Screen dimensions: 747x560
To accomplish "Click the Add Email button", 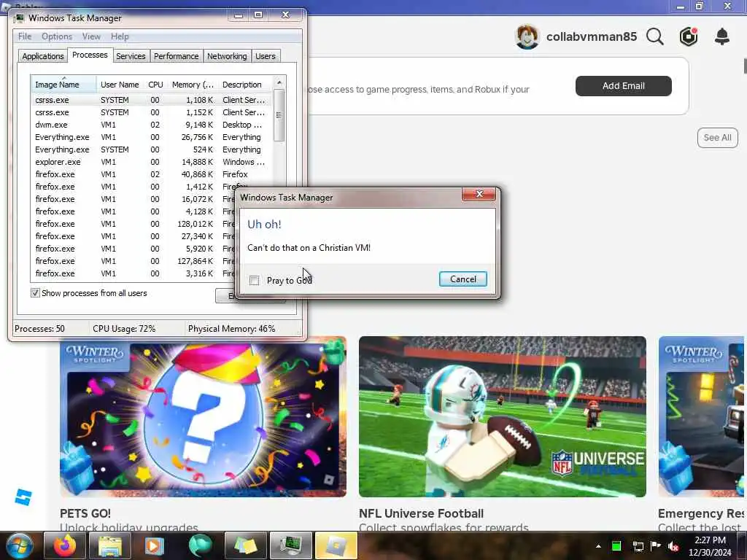I will pyautogui.click(x=623, y=86).
